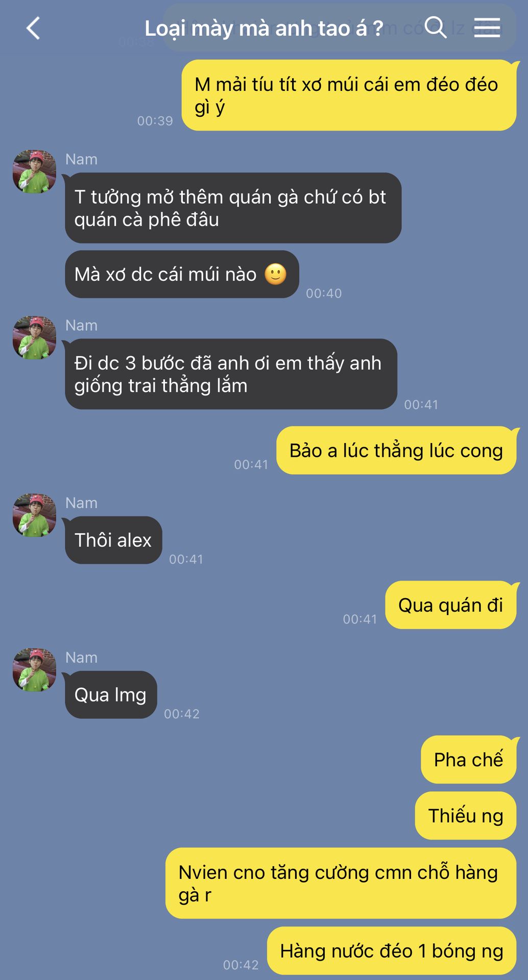This screenshot has width=528, height=980.
Task: Tap the 'Thiếu ng' message bubble
Action: click(x=466, y=816)
